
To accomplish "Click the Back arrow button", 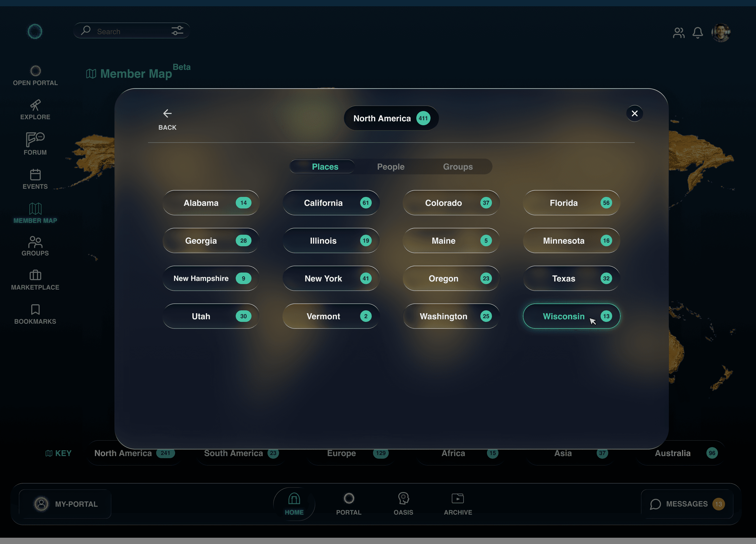I will pyautogui.click(x=167, y=114).
